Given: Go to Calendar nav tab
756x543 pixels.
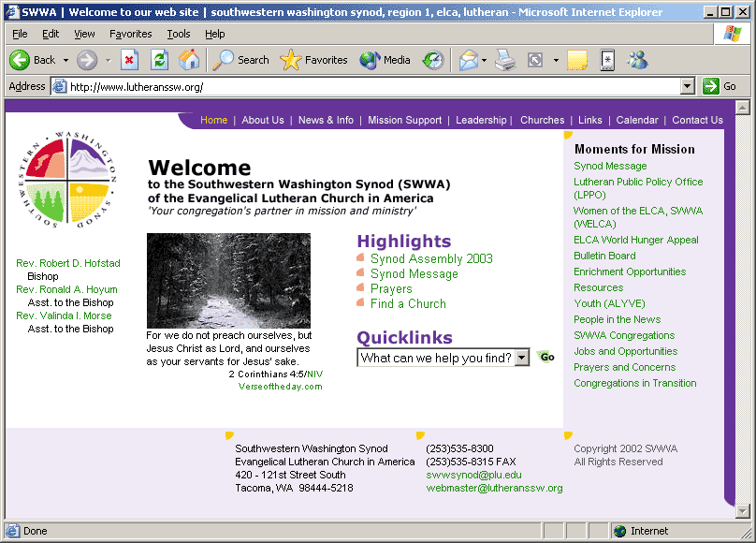Looking at the screenshot, I should (637, 120).
